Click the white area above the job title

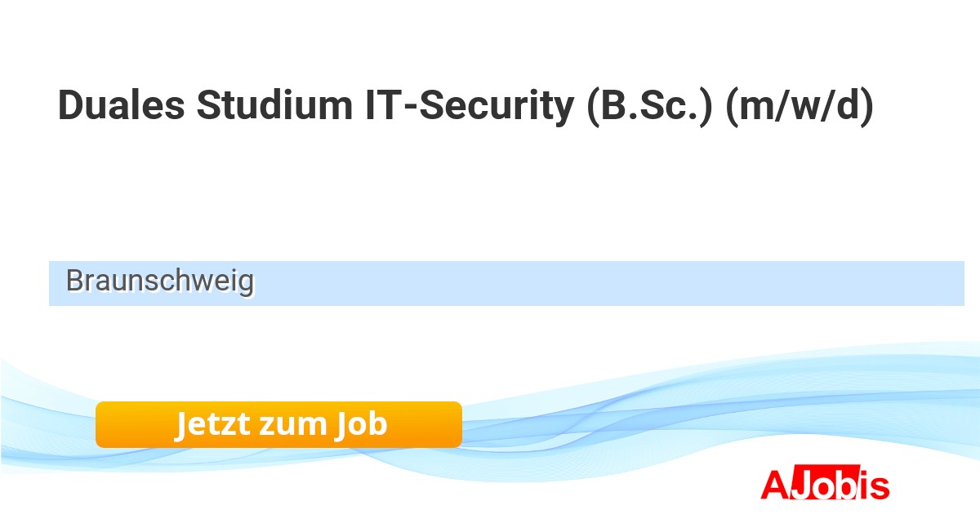[490, 41]
